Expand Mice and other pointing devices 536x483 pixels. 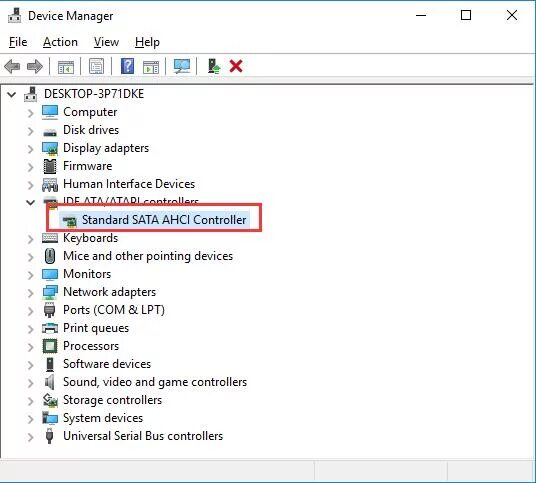[30, 257]
